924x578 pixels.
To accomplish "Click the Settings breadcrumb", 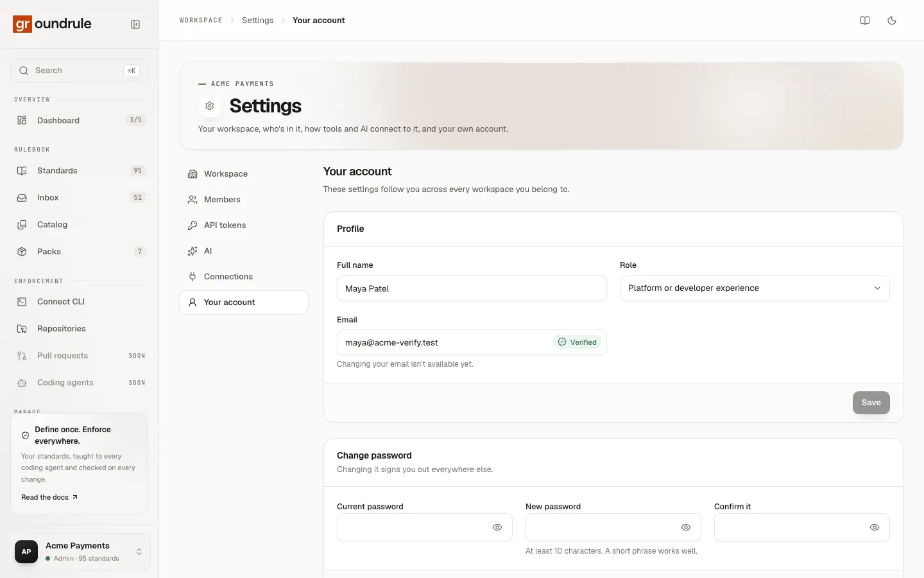I will 257,21.
